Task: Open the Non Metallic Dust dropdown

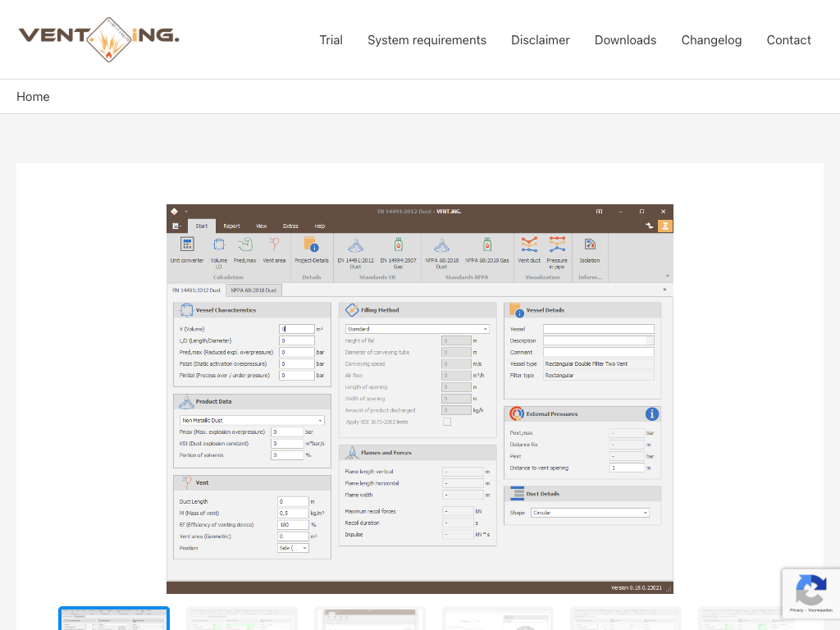Action: click(x=252, y=421)
